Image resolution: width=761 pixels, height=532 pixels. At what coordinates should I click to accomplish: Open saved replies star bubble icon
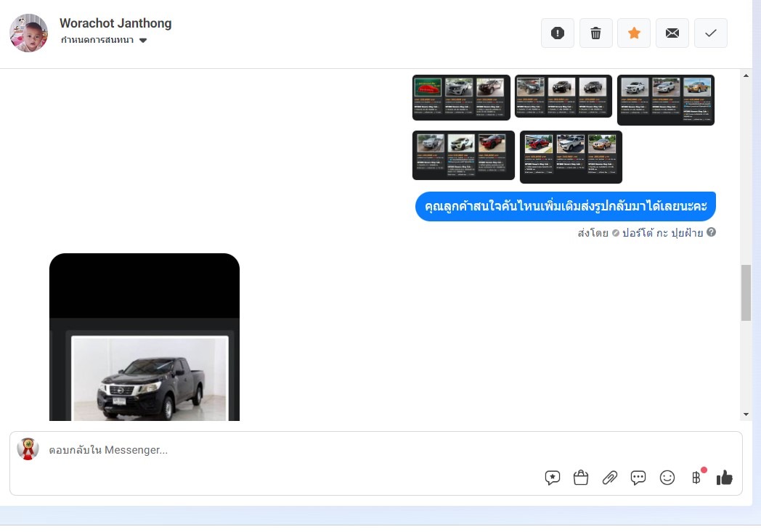(x=553, y=478)
